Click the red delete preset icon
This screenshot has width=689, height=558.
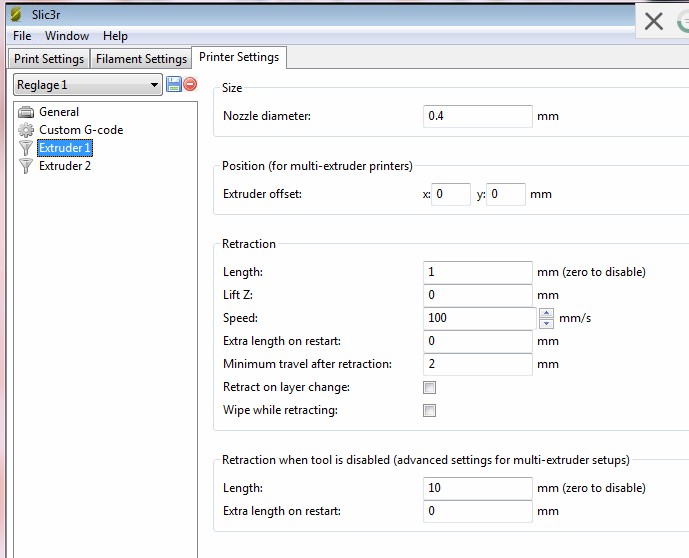pyautogui.click(x=190, y=84)
